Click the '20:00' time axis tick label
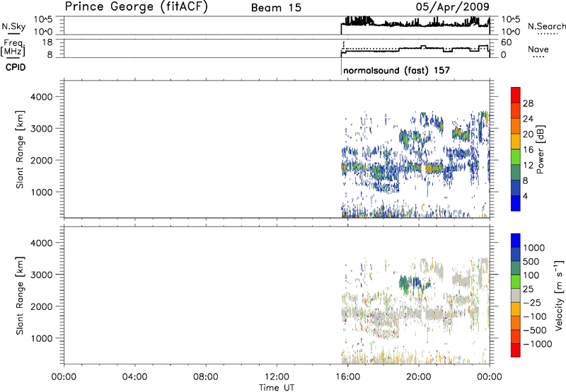Image resolution: width=566 pixels, height=392 pixels. click(418, 377)
